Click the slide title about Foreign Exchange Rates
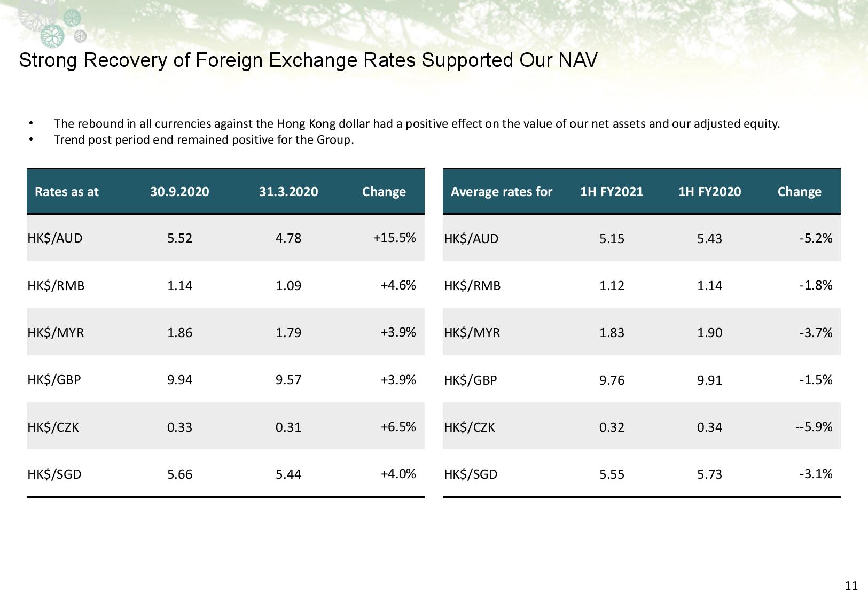Viewport: 868px width, 601px height. point(308,60)
